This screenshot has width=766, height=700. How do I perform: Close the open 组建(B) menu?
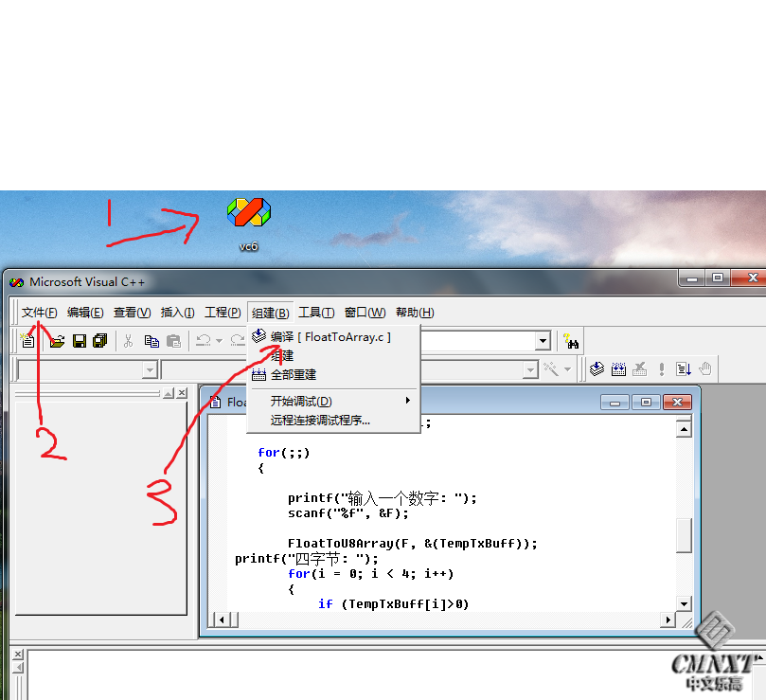pos(271,313)
